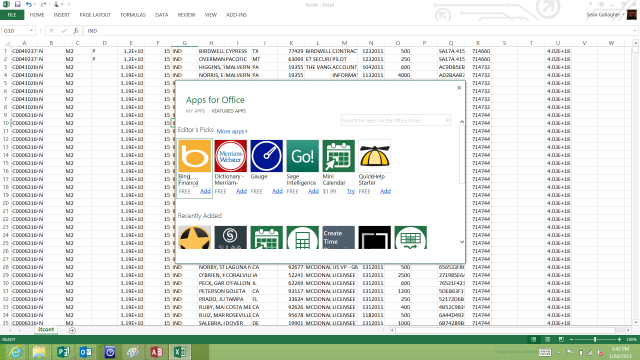This screenshot has height=360, width=640.
Task: Add the QuickHelp Starter app
Action: [385, 191]
